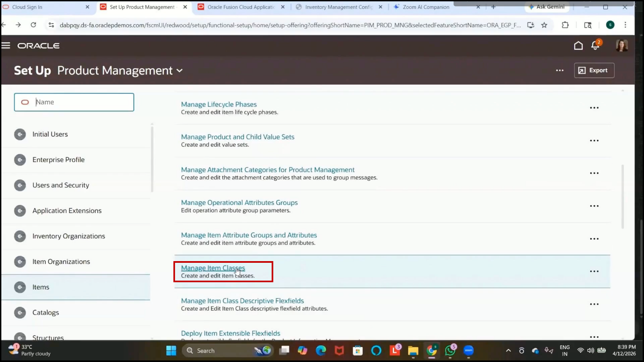The width and height of the screenshot is (644, 362).
Task: Open the Windows Start menu
Action: [171, 351]
